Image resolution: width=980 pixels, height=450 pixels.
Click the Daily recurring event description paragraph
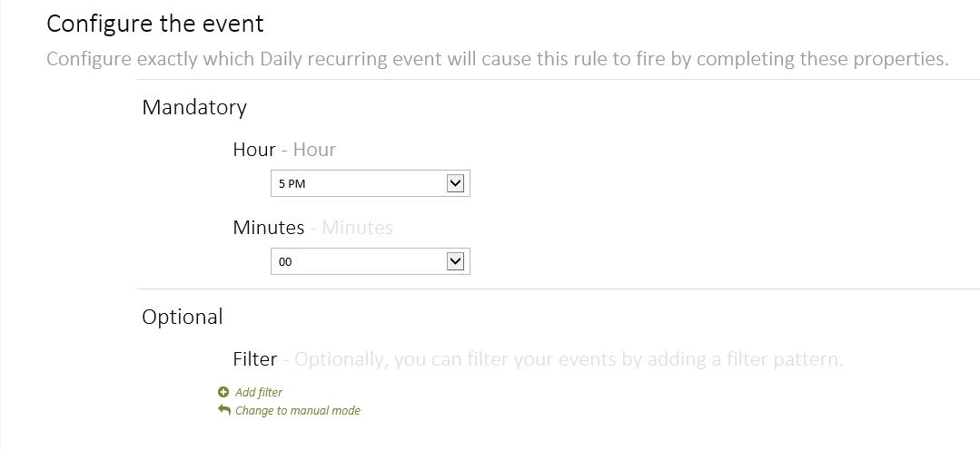coord(498,59)
